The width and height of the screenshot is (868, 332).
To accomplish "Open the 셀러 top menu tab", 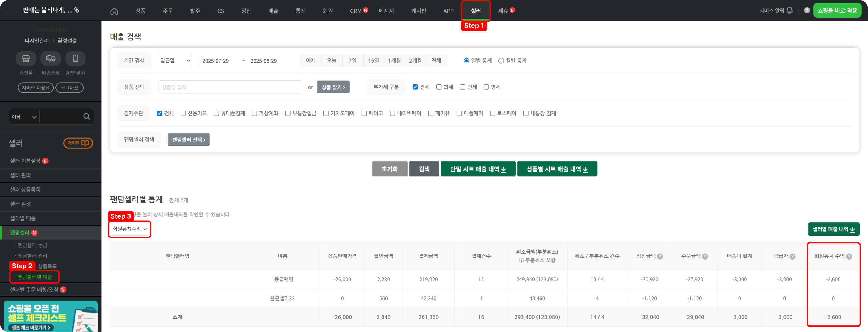I will coord(476,11).
